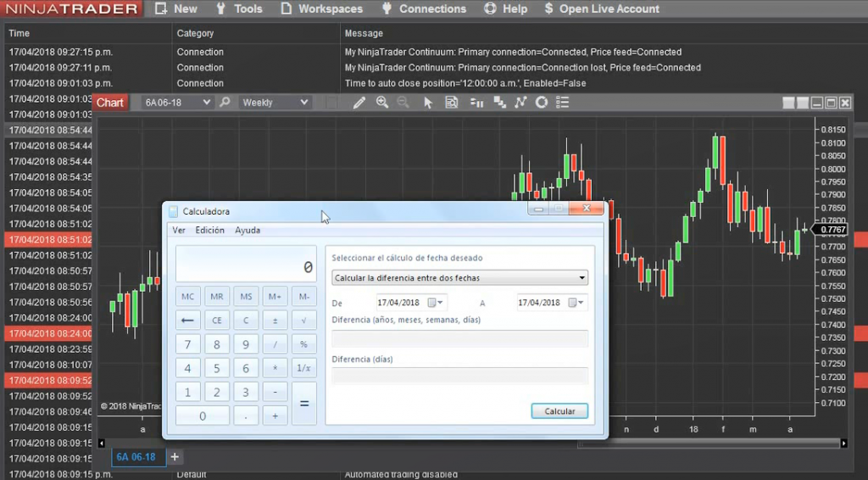Open the Connections menu

[x=424, y=8]
